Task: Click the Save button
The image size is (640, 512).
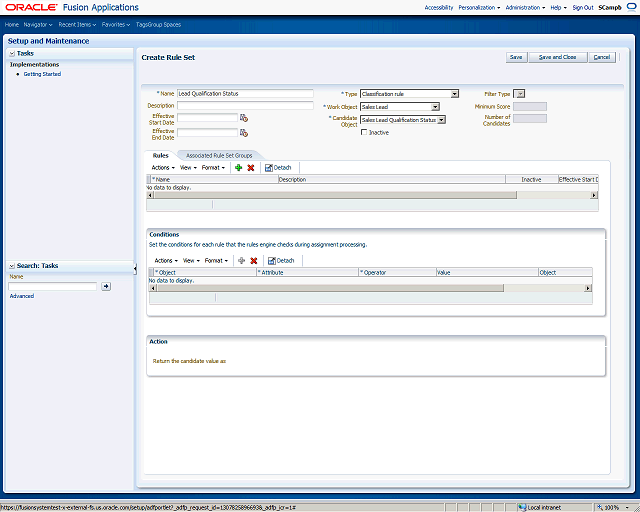Action: coord(516,57)
